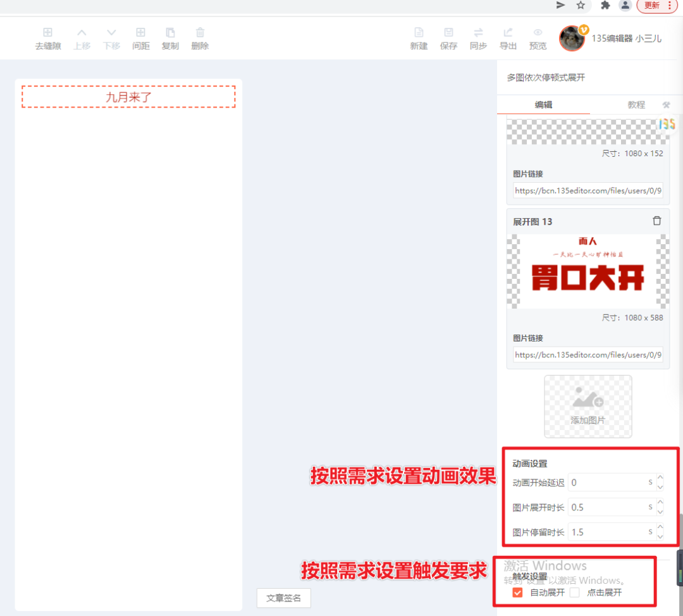Screen dimensions: 683x616
Task: Increase 动画开始延迟 value
Action: [660, 477]
